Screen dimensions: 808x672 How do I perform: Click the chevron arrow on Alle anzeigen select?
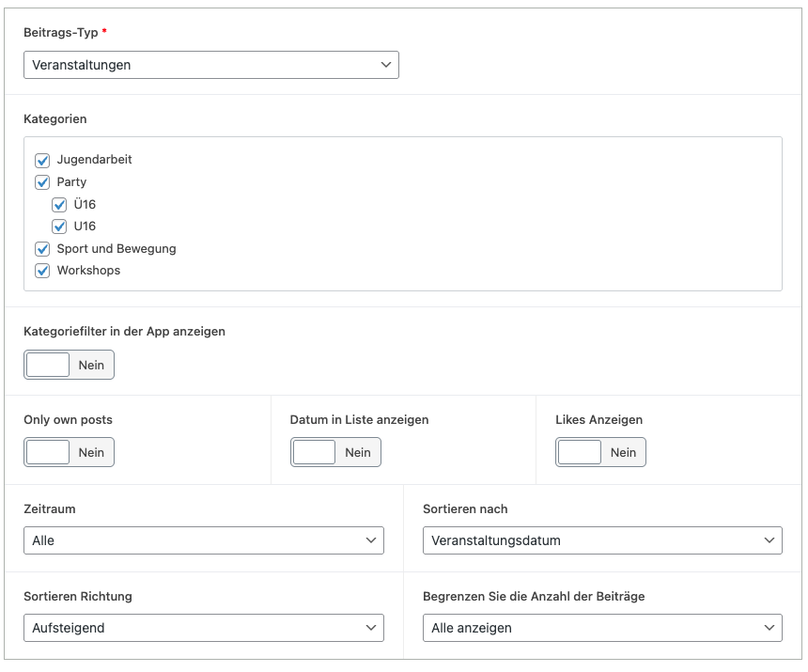point(769,628)
